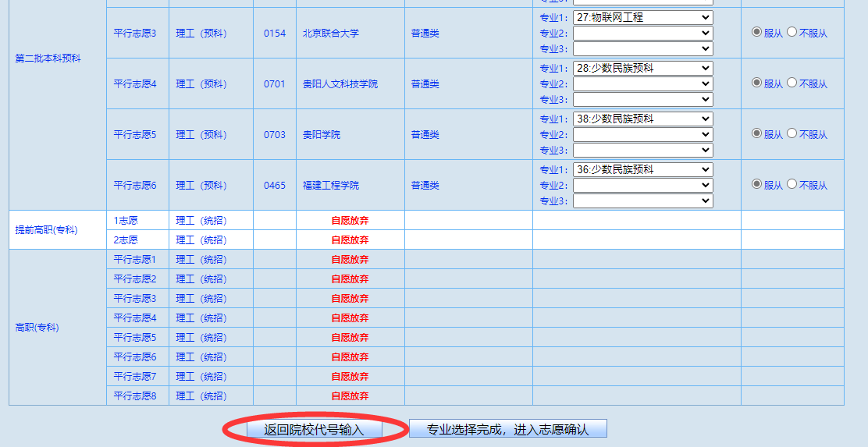Click 自愿放弃 in the 2志愿 row
Screen dimensions: 868x447
(350, 240)
